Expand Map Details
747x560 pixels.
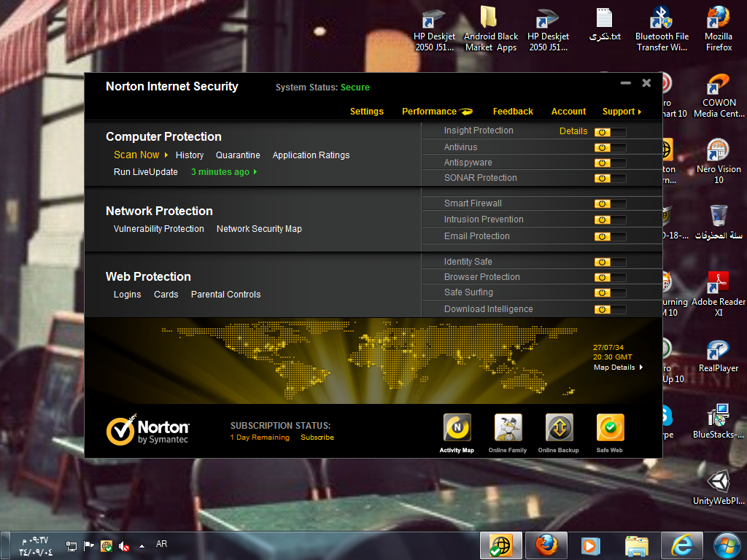click(x=618, y=367)
